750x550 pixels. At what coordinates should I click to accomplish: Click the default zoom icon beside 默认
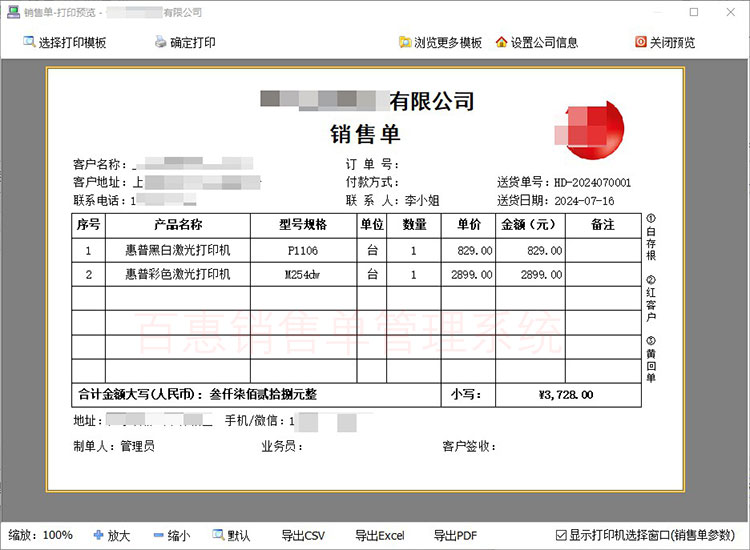click(219, 535)
